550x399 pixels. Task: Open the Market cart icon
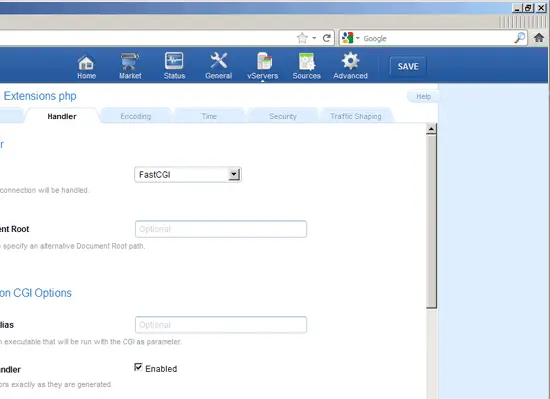click(x=130, y=62)
